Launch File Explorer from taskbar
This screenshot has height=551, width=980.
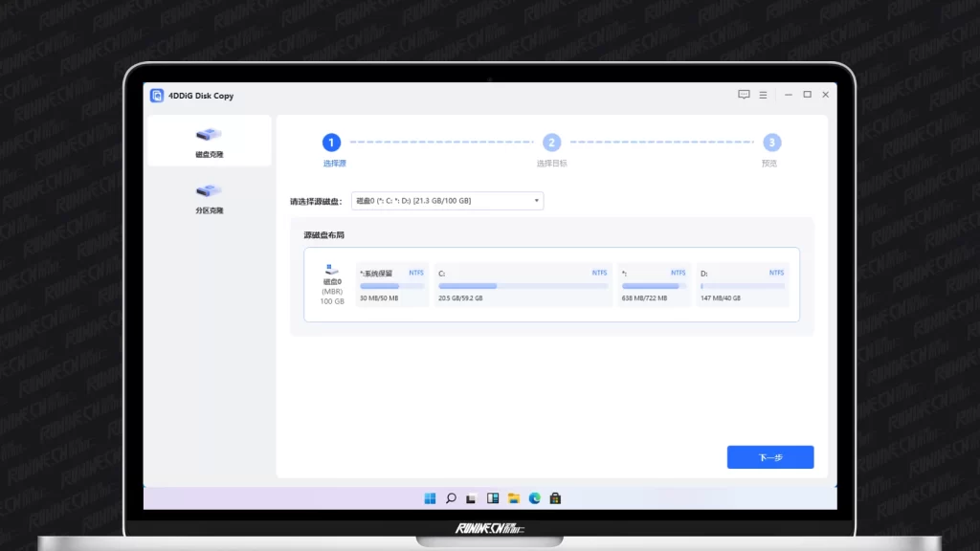click(514, 498)
